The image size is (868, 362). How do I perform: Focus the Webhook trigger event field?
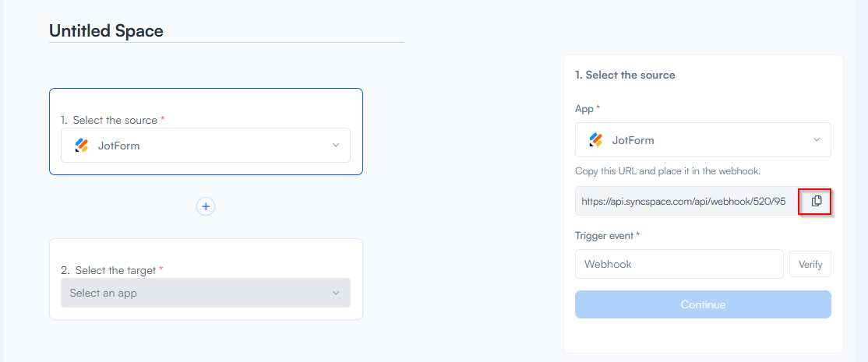coord(679,264)
